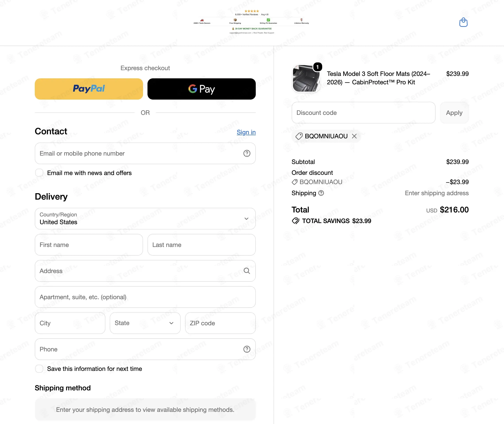Check Email me with news and offers
This screenshot has width=504, height=424.
(39, 173)
